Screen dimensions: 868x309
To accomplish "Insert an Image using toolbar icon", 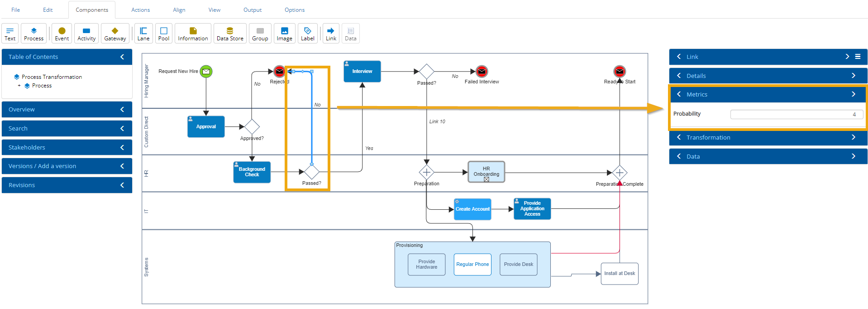I will pos(284,34).
